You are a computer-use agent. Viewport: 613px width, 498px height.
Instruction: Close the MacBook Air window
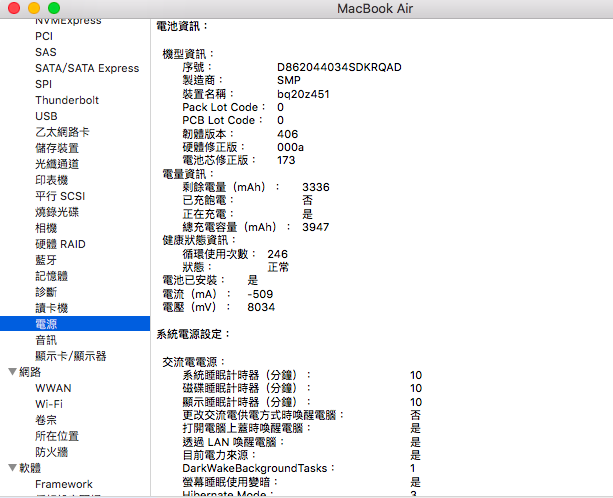[x=14, y=8]
